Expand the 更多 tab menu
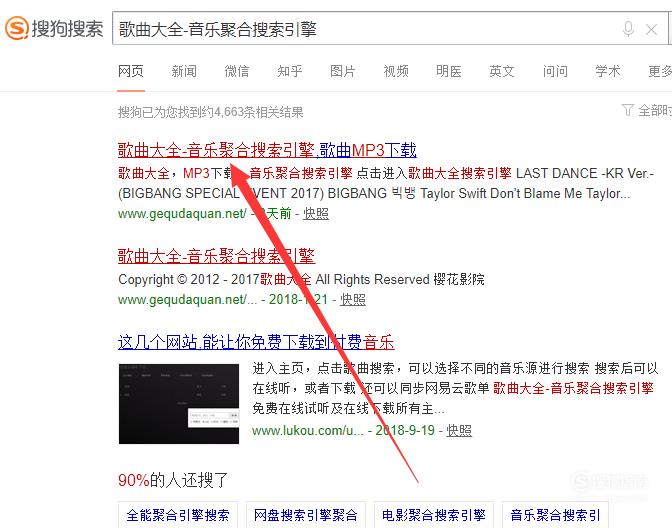Screen dimensions: 672x528 coord(660,71)
